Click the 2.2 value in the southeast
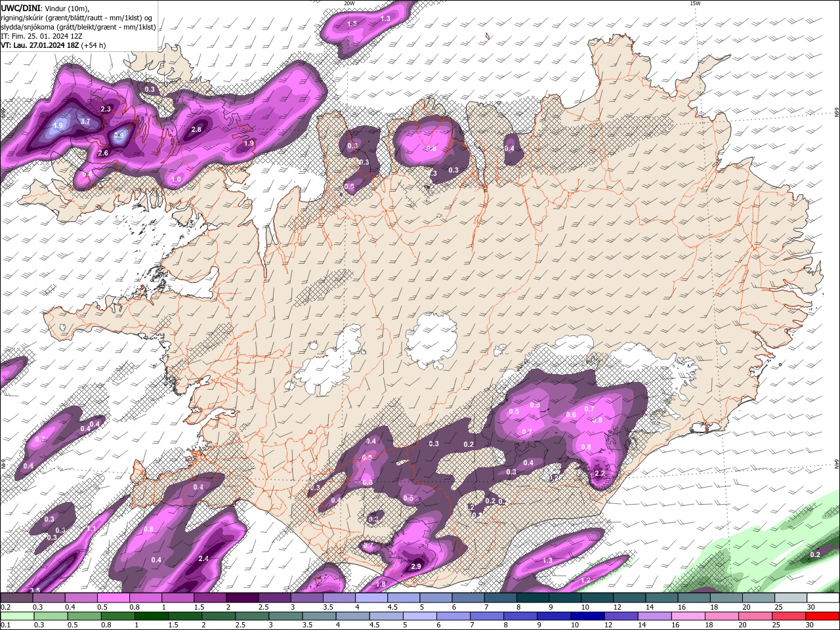The image size is (840, 630). click(x=600, y=473)
